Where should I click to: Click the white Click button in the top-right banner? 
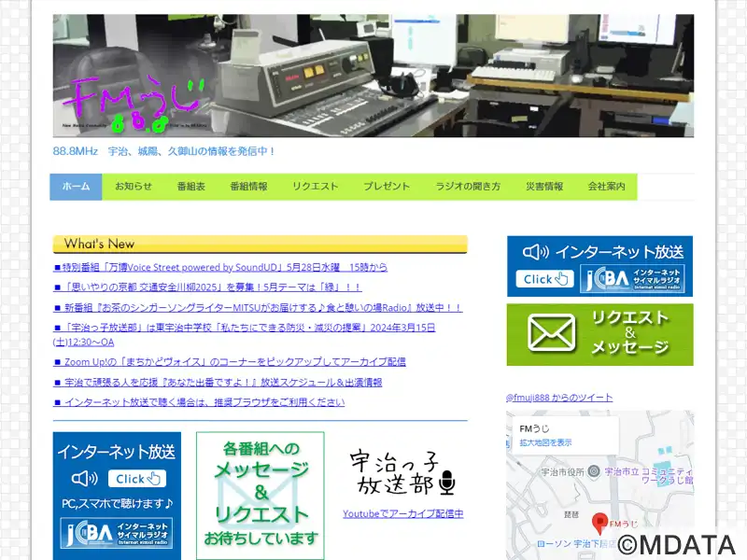(545, 279)
